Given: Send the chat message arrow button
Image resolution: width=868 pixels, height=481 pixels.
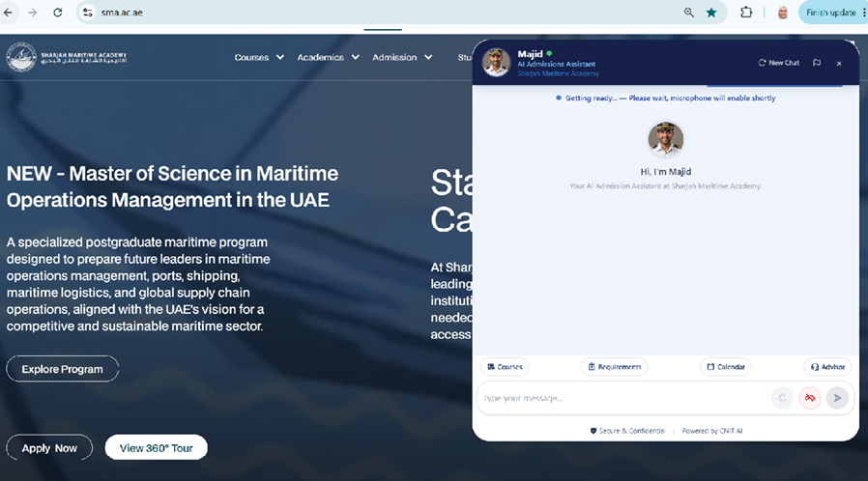Looking at the screenshot, I should tap(837, 398).
